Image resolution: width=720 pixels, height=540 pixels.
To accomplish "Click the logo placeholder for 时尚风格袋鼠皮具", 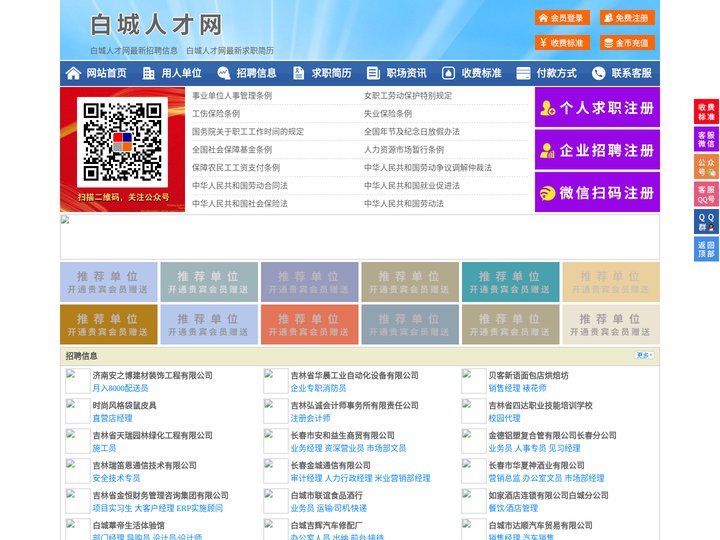I will 78,411.
